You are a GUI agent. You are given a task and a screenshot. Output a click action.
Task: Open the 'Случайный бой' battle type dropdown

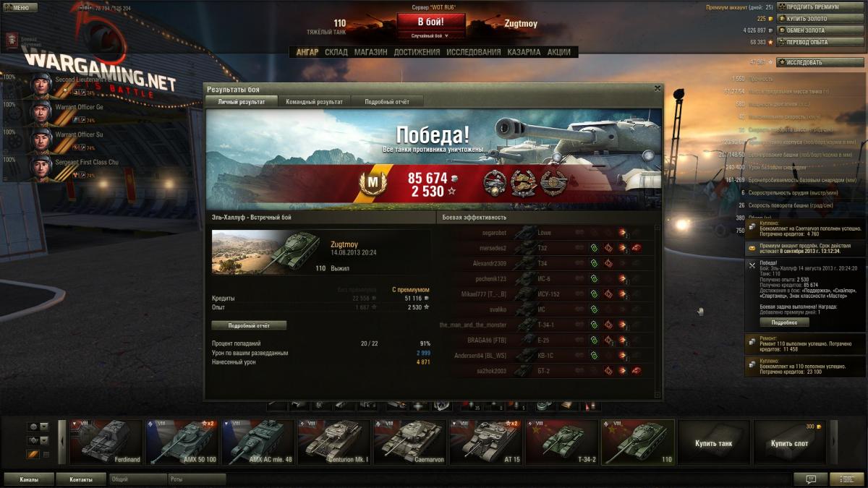(430, 35)
